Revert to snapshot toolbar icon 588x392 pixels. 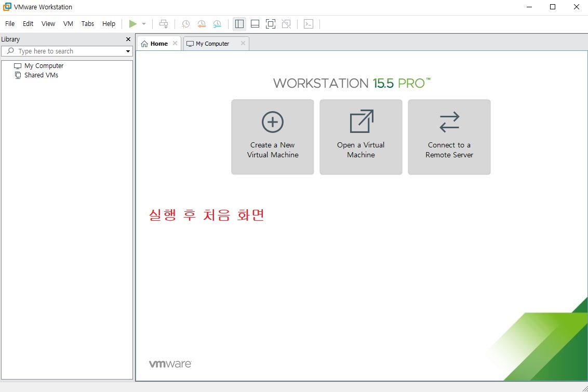pyautogui.click(x=202, y=24)
